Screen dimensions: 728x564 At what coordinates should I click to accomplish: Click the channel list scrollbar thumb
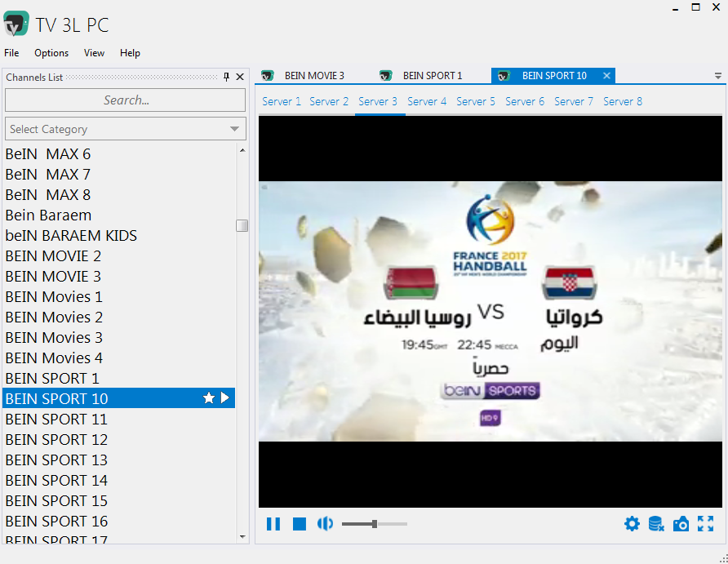click(242, 225)
